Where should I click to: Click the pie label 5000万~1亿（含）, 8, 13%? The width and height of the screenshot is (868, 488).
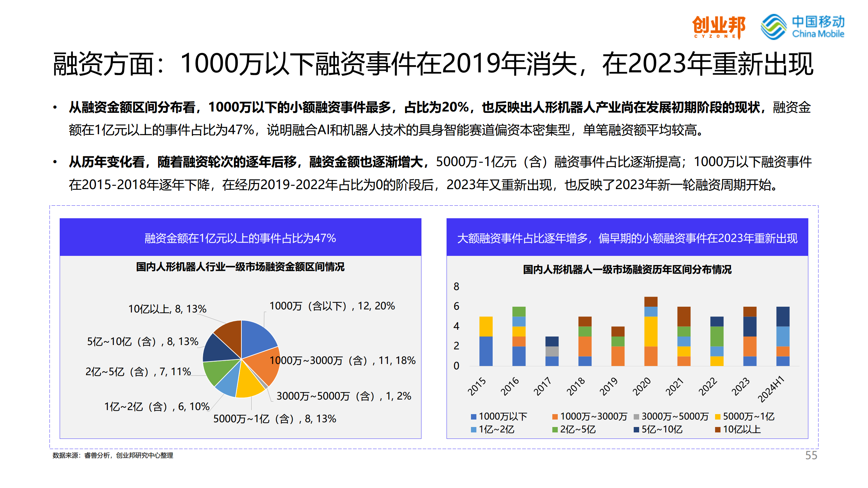[275, 419]
